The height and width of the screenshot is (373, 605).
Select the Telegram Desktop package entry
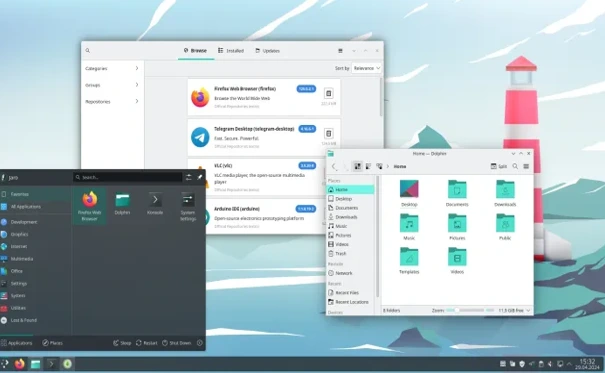pos(264,137)
